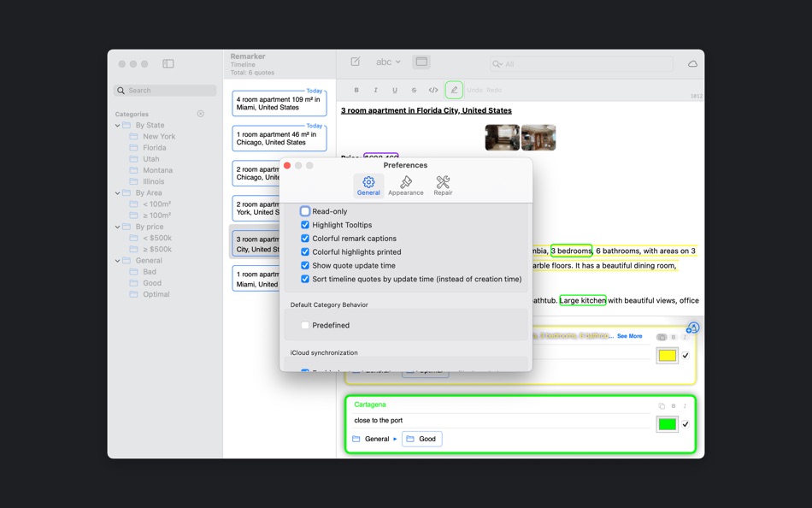812x508 pixels.
Task: Toggle strikethrough formatting in editor toolbar
Action: [414, 90]
